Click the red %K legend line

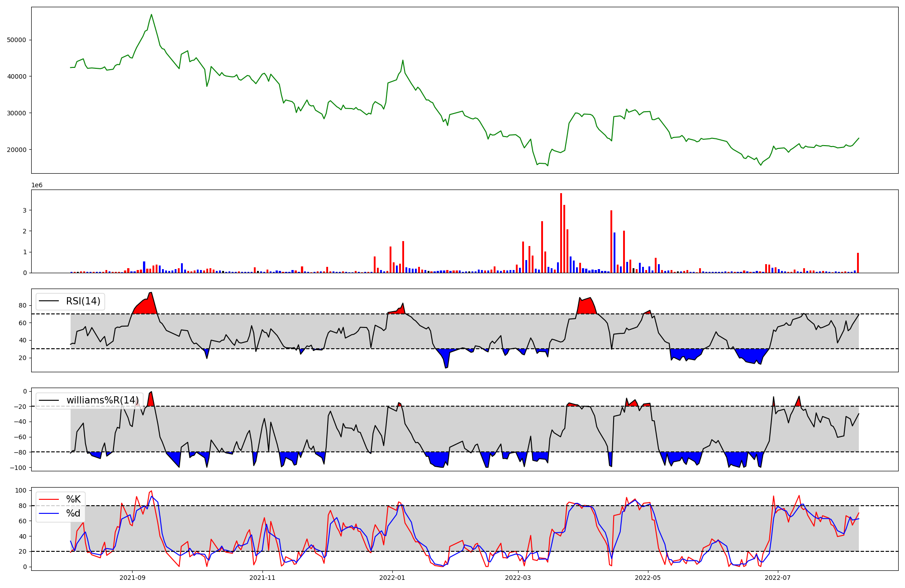point(49,499)
